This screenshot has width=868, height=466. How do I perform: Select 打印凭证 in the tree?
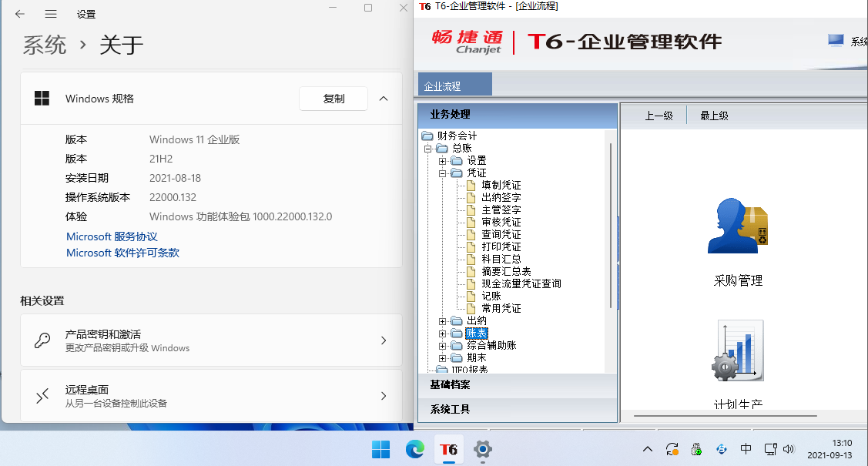click(501, 246)
